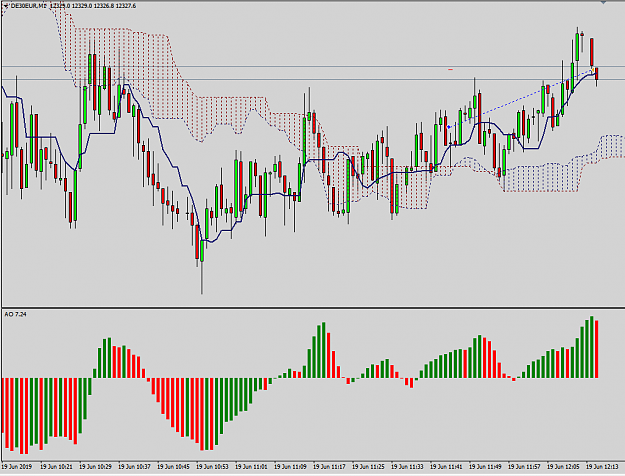Click the 19 Jun 11:25 time label
Image resolution: width=625 pixels, height=476 pixels.
(369, 466)
